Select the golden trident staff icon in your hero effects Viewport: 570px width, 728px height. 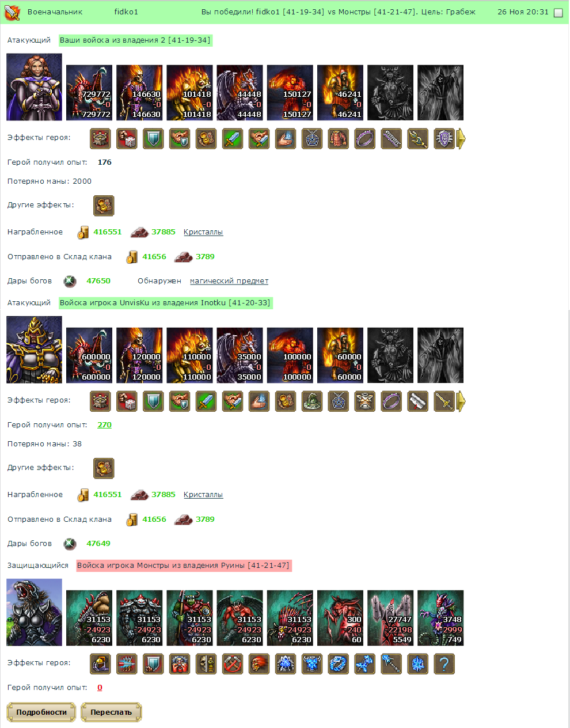tap(418, 139)
